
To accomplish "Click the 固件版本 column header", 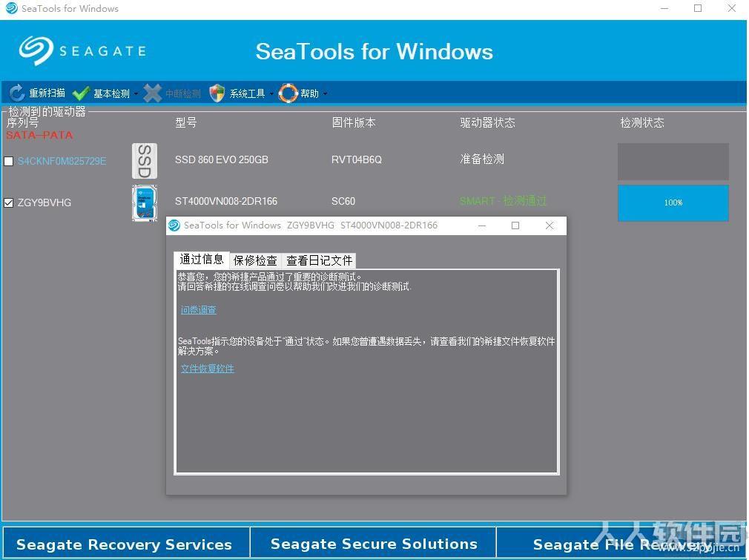I will [x=354, y=123].
